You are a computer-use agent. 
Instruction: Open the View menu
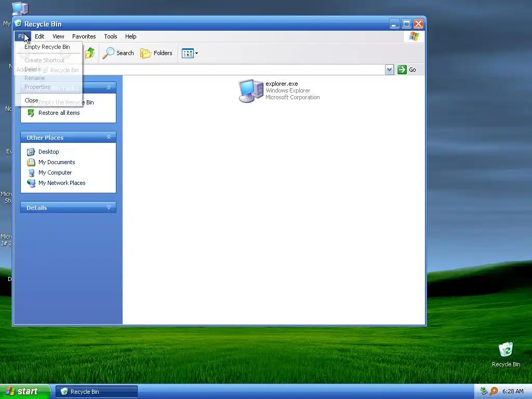pos(58,36)
